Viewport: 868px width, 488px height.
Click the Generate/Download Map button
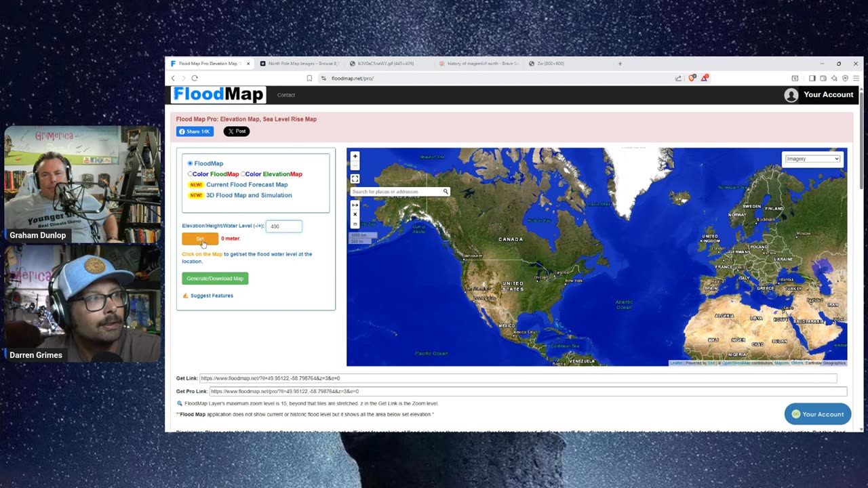pyautogui.click(x=215, y=279)
